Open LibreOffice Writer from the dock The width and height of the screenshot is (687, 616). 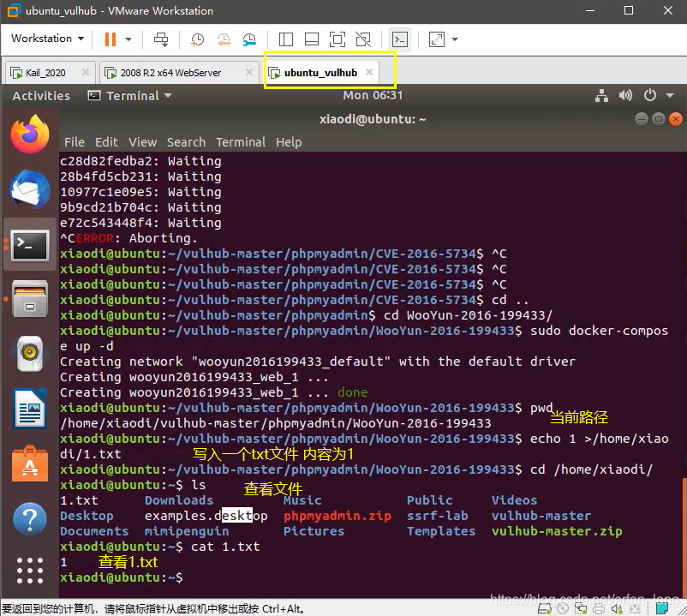30,409
